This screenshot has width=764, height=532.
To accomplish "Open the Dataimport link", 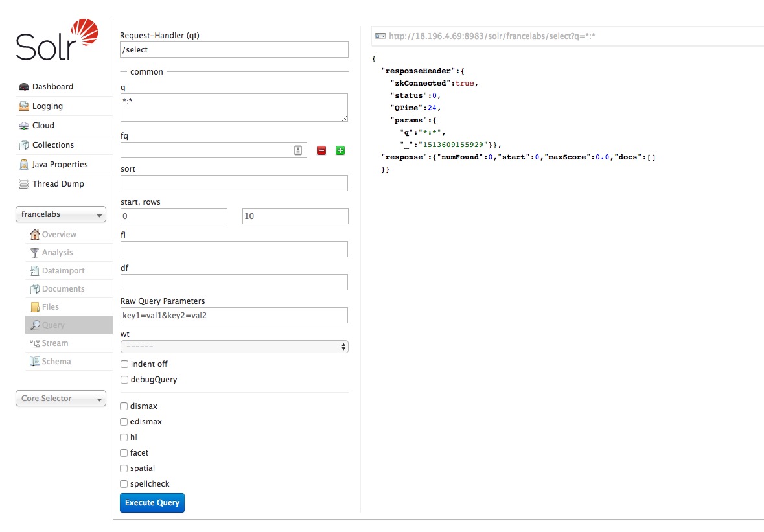I will 64,271.
